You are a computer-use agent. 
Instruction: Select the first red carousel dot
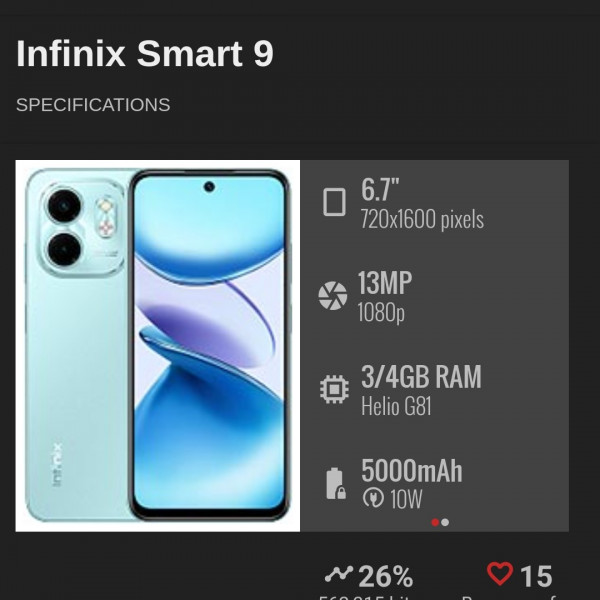pos(435,522)
